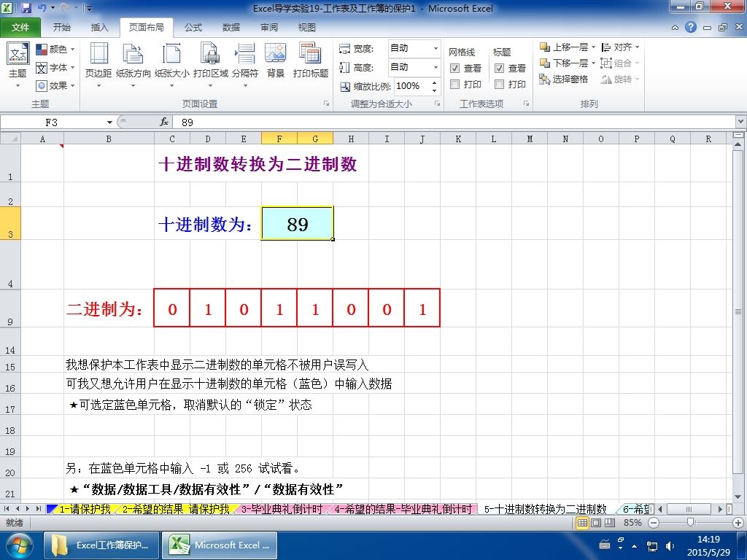Viewport: 747px width, 560px height.
Task: Click the formula bar input showing 89
Action: coord(452,122)
